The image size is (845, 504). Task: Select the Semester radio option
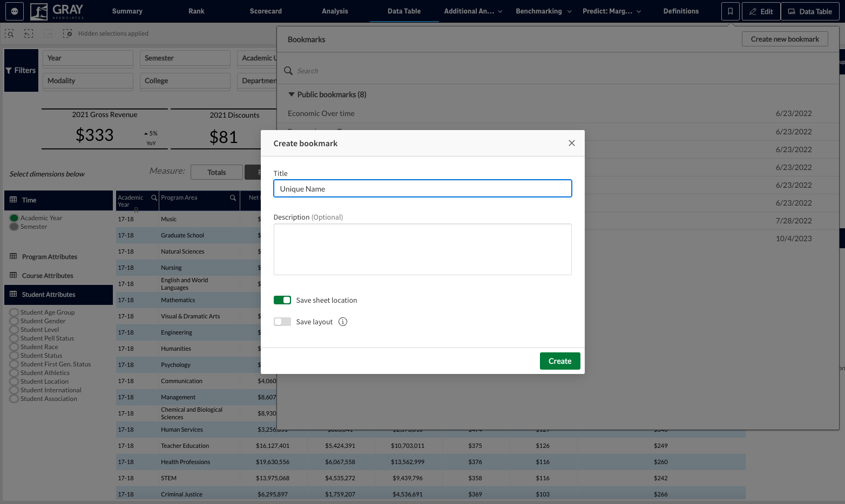(14, 227)
